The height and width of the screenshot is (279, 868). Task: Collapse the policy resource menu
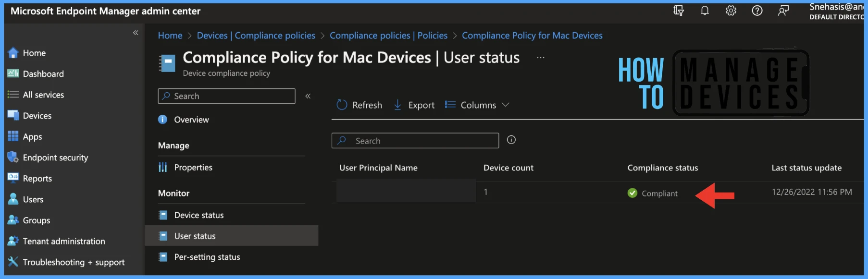[308, 96]
